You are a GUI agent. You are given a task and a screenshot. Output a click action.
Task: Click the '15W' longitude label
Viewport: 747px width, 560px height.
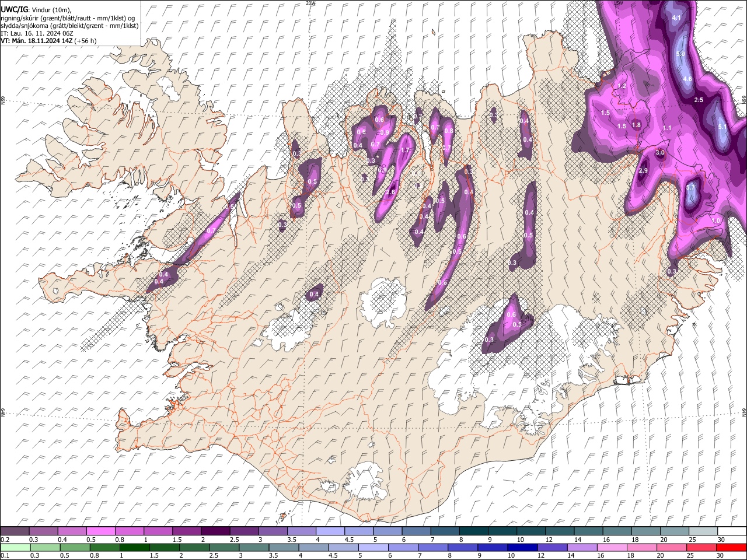pyautogui.click(x=619, y=3)
